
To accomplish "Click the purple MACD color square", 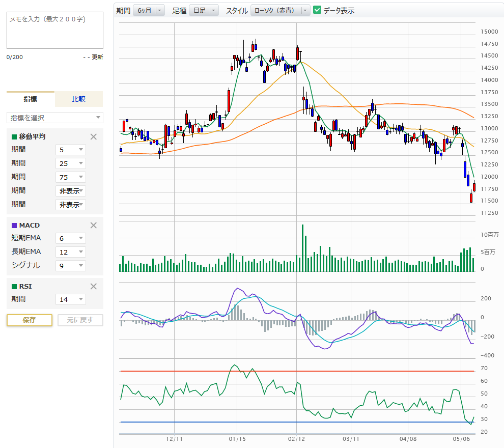I will point(14,225).
